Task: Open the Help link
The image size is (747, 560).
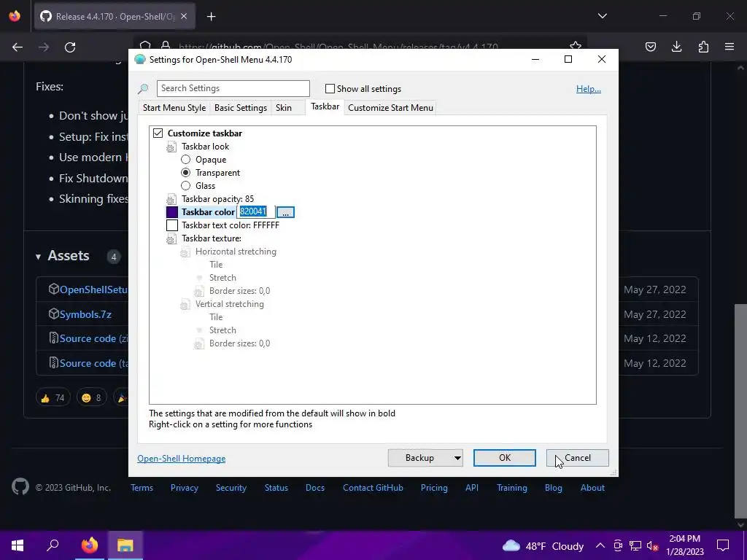Action: pyautogui.click(x=589, y=88)
